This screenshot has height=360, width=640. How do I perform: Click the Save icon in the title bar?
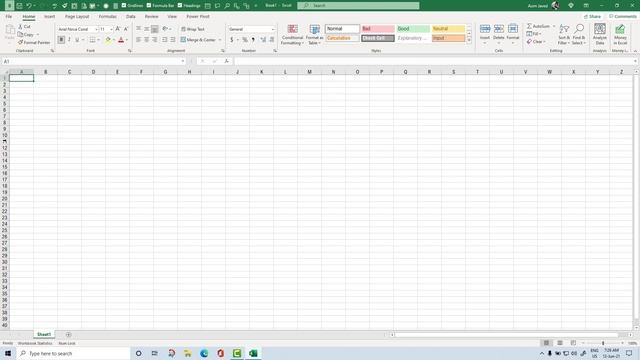pyautogui.click(x=19, y=6)
